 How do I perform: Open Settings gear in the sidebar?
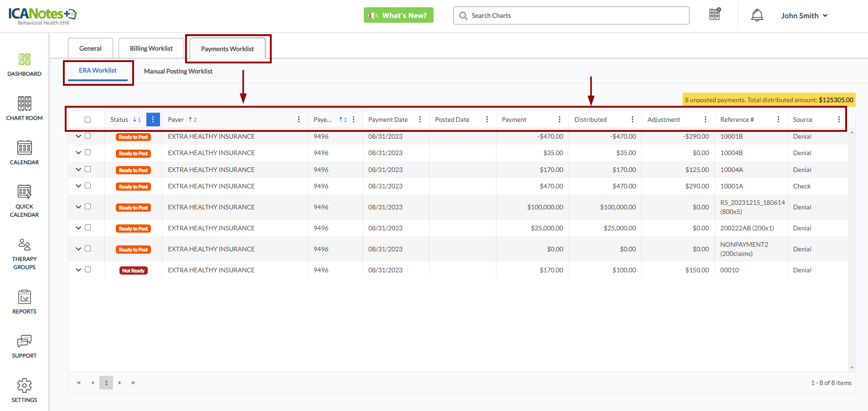click(25, 386)
